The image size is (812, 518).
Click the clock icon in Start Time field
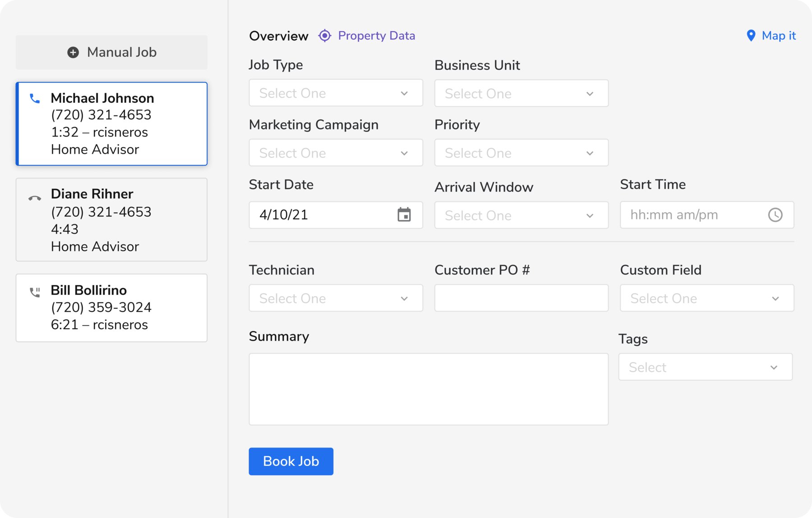[x=776, y=215]
